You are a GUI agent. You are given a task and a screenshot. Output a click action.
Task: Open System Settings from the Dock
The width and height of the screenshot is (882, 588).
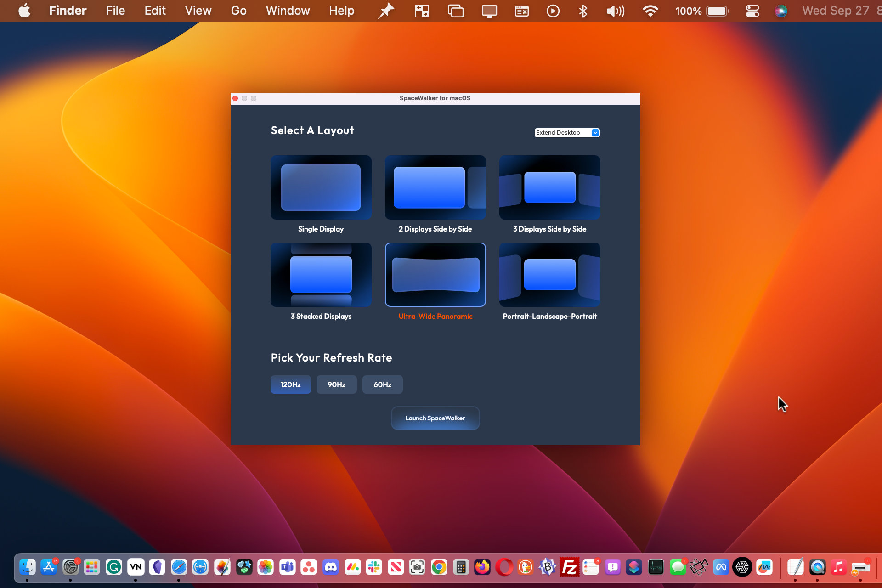click(x=71, y=567)
